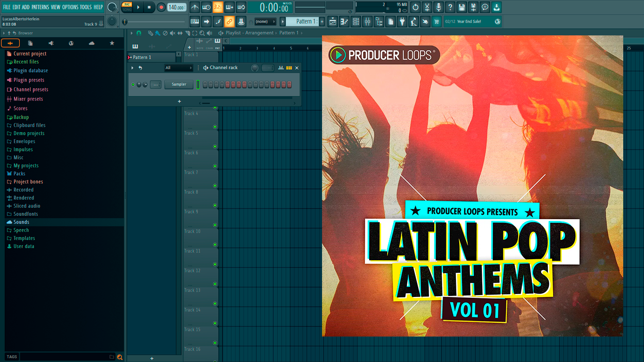Open Playlist options arrow menu
Image resolution: width=644 pixels, height=362 pixels.
click(132, 33)
